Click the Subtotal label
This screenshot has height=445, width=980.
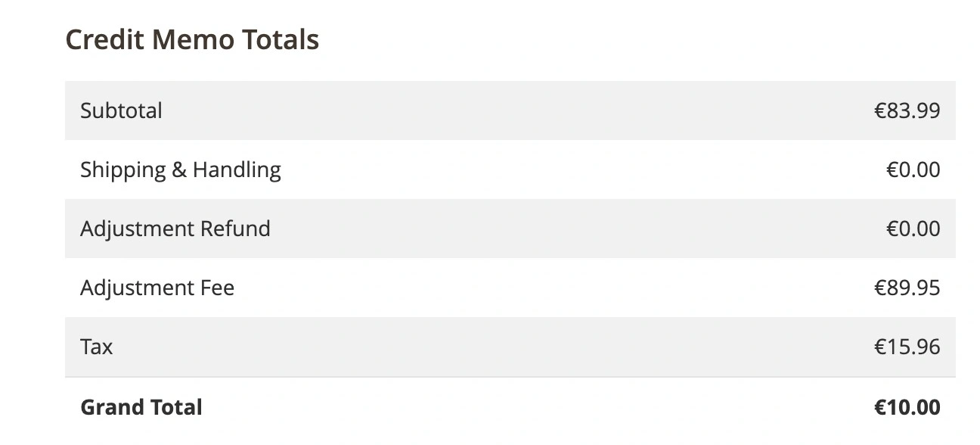point(121,110)
